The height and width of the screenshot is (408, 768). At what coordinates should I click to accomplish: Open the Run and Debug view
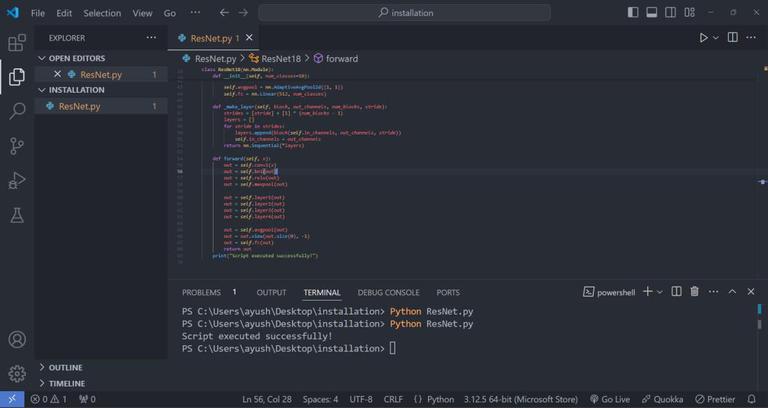pyautogui.click(x=17, y=181)
